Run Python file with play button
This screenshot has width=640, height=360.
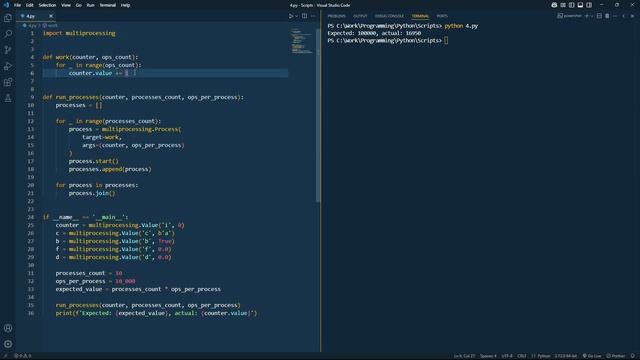coord(291,16)
